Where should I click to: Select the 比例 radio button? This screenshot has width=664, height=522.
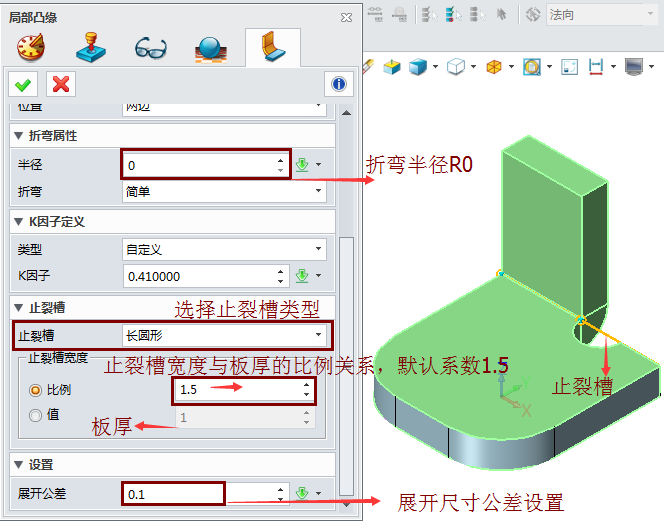point(35,390)
